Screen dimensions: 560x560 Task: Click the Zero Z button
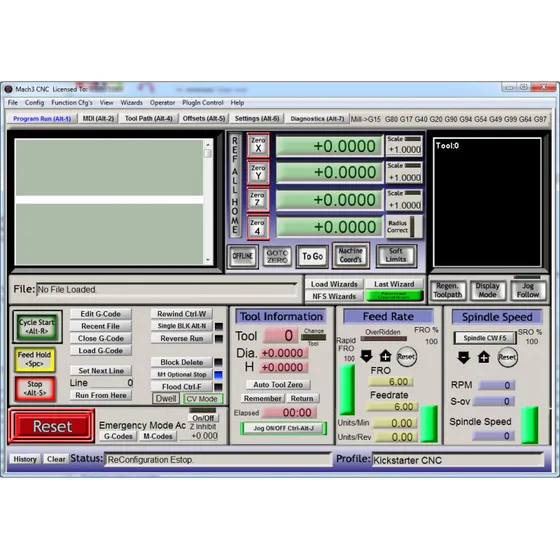tap(258, 200)
